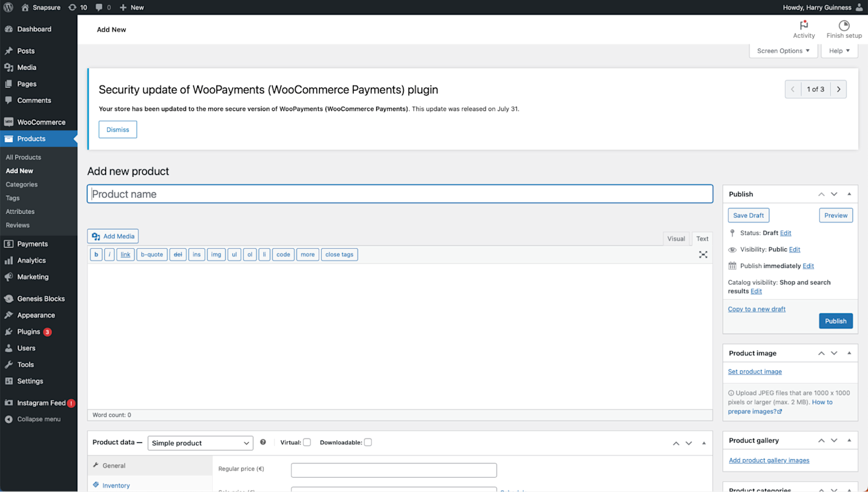Open the user avatar icon near Howdy

859,7
